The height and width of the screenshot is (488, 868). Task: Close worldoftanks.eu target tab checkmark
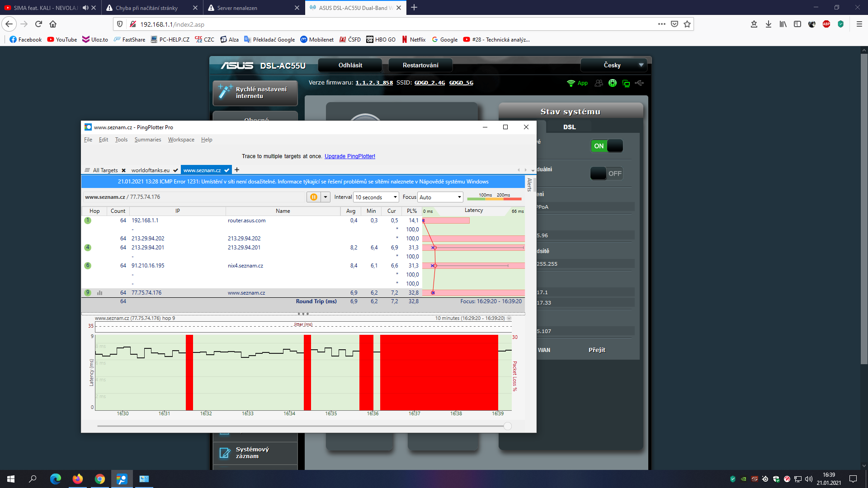(x=175, y=170)
